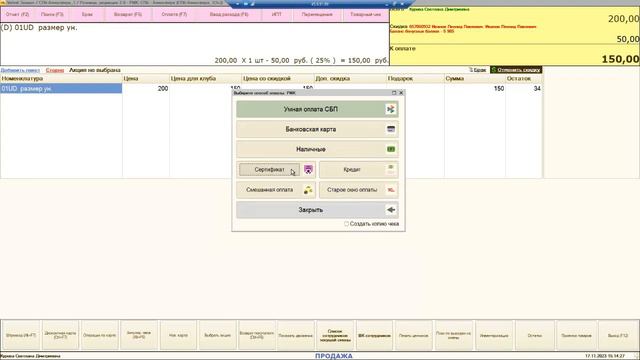Select Сертификат payment option
This screenshot has width=640, height=360.
pyautogui.click(x=269, y=169)
